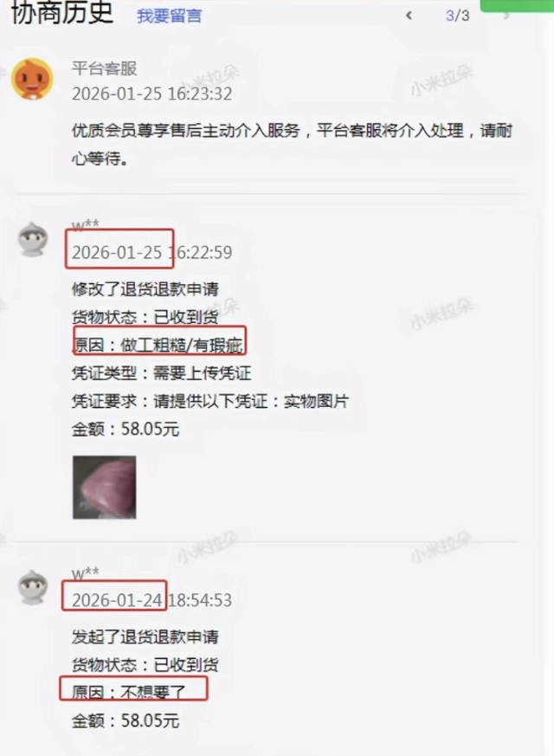Click the 发起了退货退款申请 text
This screenshot has height=756, width=554.
[145, 636]
